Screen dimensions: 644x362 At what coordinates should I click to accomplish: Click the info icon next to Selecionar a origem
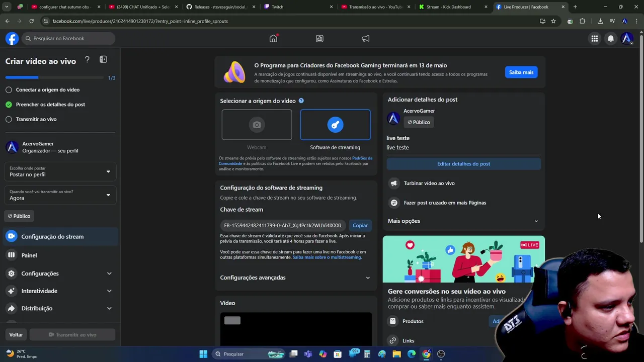[301, 101]
